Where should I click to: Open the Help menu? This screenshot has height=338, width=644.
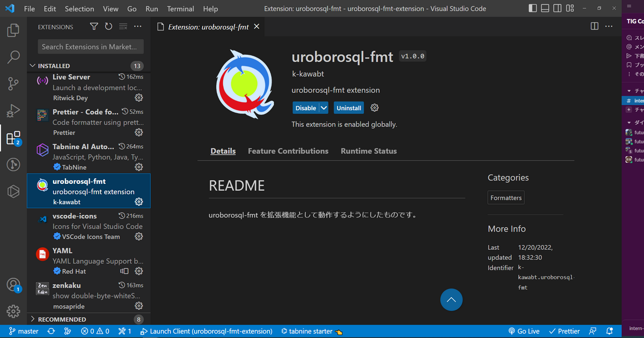(x=210, y=9)
